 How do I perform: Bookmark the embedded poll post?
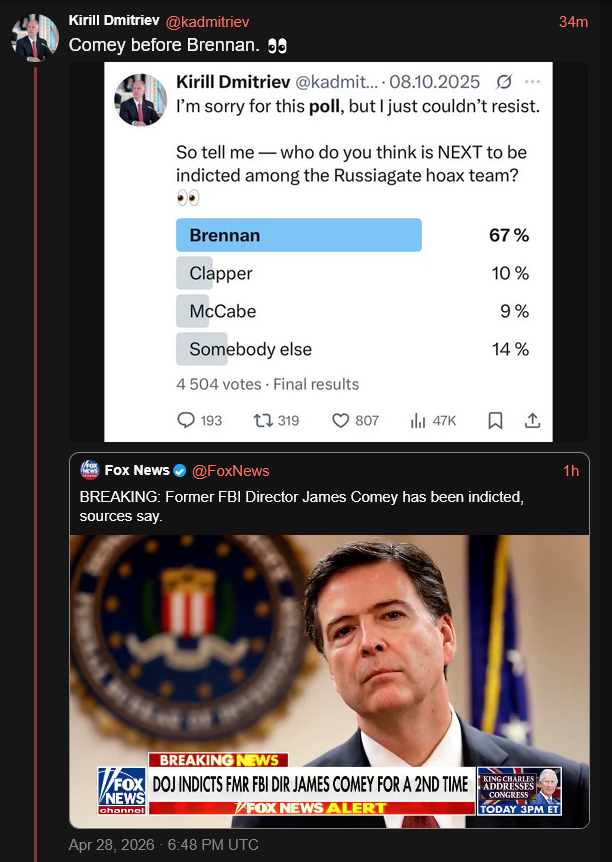pos(495,420)
